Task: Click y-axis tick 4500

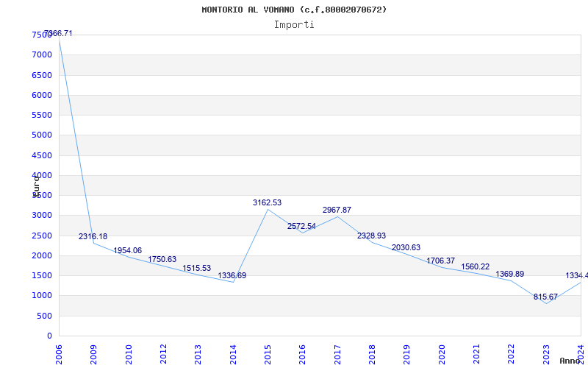Action: click(42, 155)
